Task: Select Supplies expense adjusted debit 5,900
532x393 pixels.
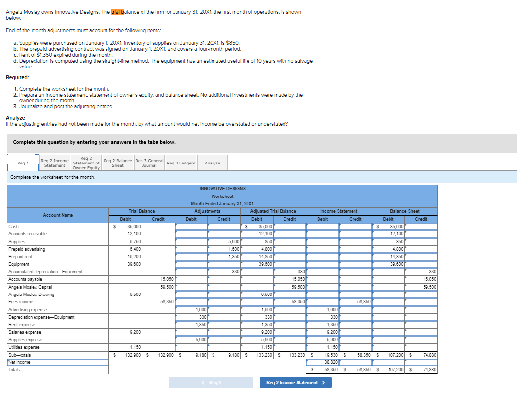Action: [257, 339]
